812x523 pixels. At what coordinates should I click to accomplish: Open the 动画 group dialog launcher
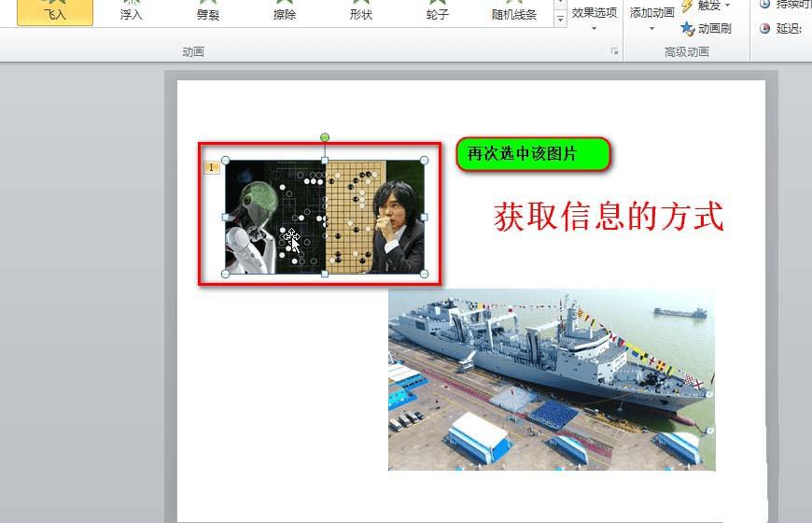(614, 51)
